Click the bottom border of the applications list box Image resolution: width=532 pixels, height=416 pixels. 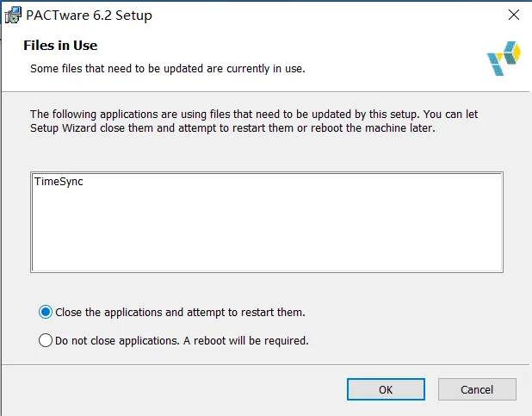(267, 271)
